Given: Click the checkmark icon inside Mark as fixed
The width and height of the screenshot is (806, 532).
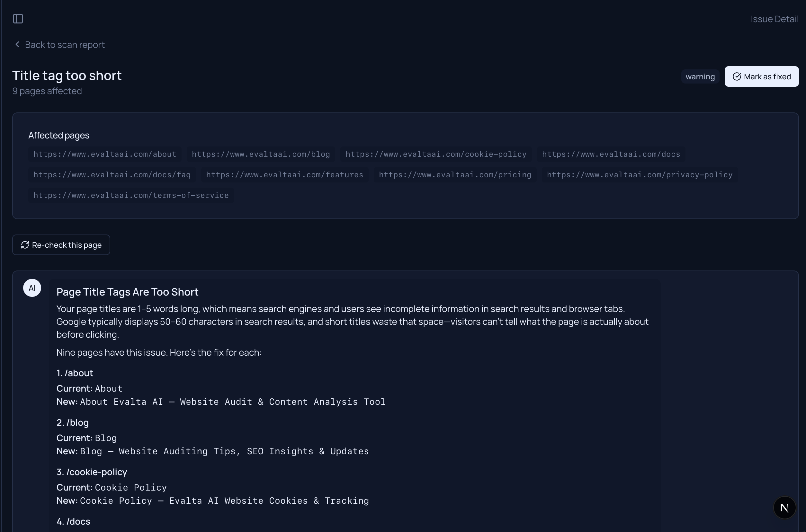Looking at the screenshot, I should [737, 76].
